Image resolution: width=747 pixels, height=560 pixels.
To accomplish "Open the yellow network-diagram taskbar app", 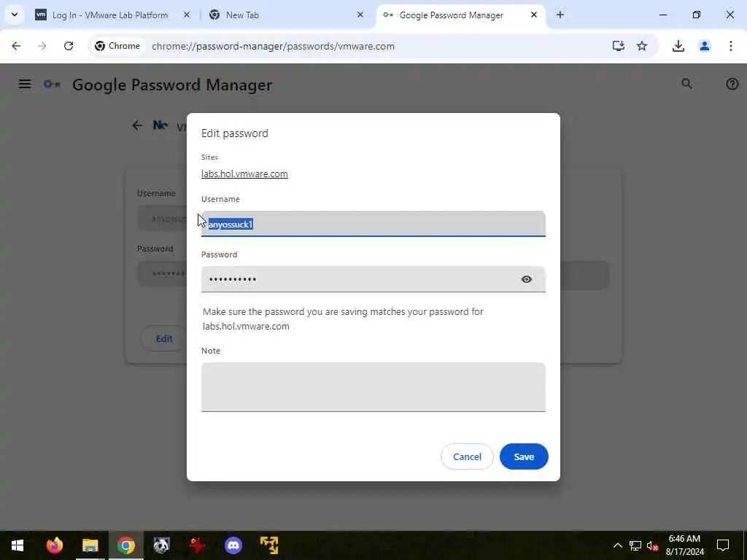I will click(x=269, y=545).
